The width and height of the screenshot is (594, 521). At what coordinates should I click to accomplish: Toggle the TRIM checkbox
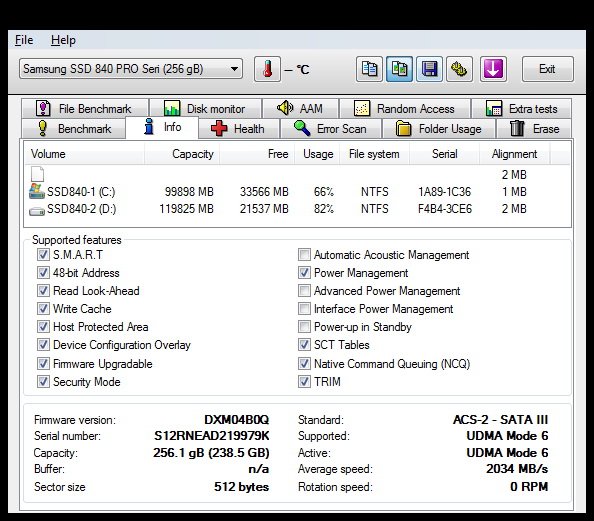(x=304, y=382)
